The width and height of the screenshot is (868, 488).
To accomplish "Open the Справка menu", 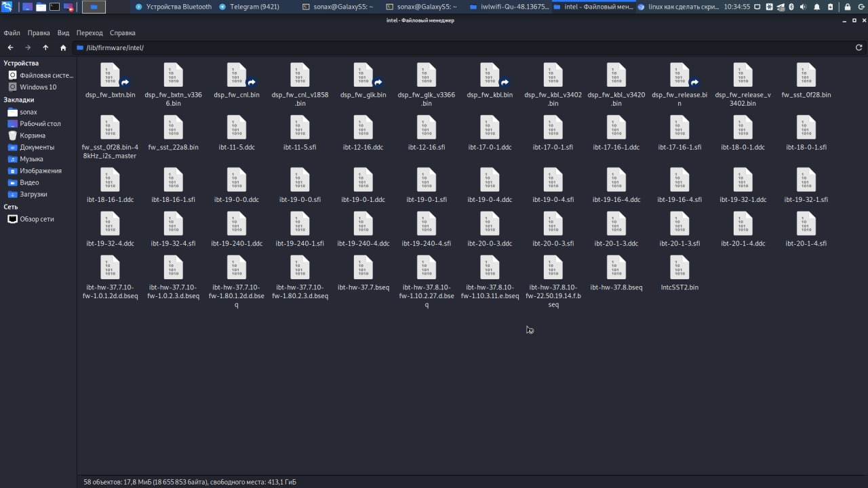I will click(122, 33).
